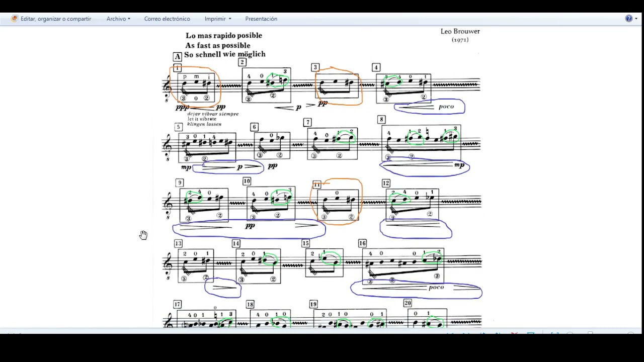This screenshot has width=644, height=362.
Task: Open the blue Help question mark icon
Action: coord(629,19)
